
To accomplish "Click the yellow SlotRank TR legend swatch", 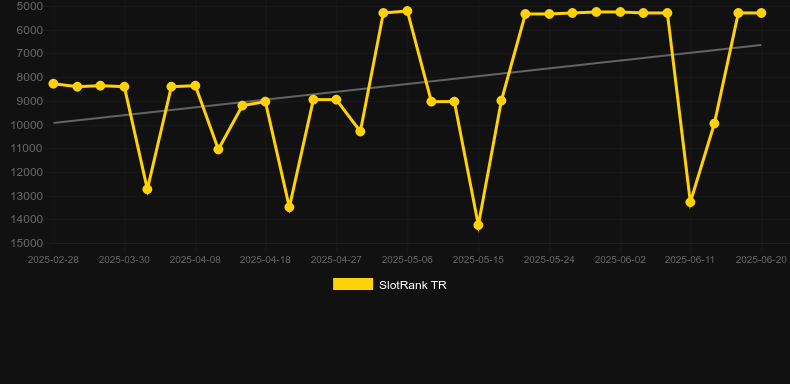I will [x=353, y=284].
